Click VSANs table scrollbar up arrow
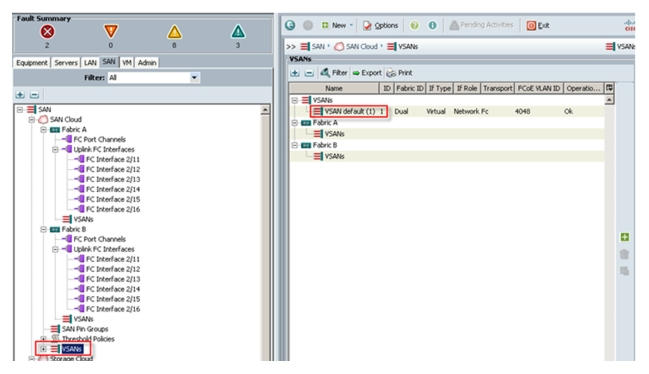This screenshot has height=374, width=649. pyautogui.click(x=609, y=100)
